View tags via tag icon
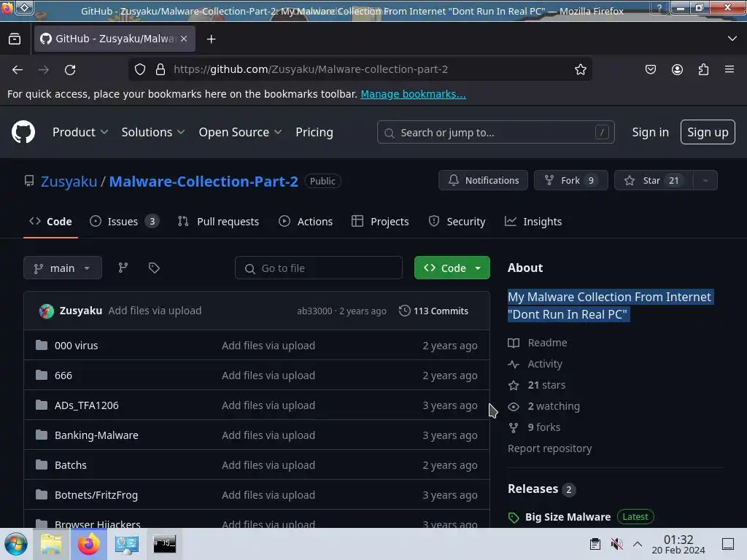Image resolution: width=747 pixels, height=560 pixels. tap(154, 268)
